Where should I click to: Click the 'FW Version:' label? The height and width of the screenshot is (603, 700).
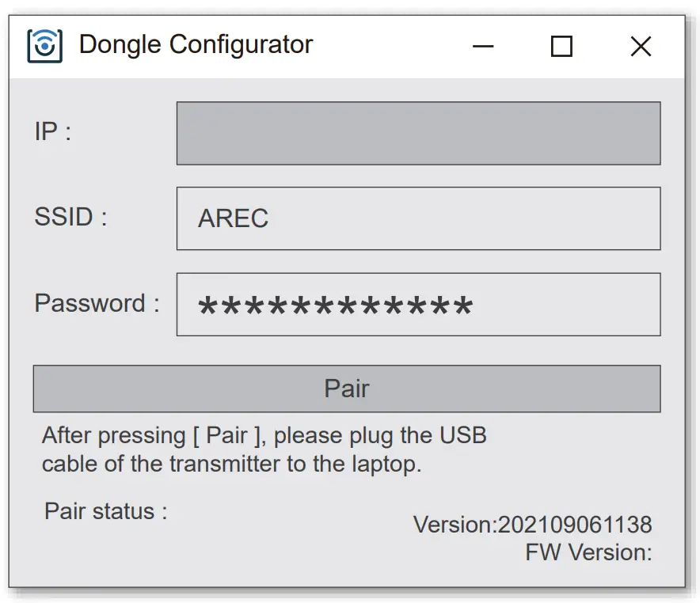[588, 552]
